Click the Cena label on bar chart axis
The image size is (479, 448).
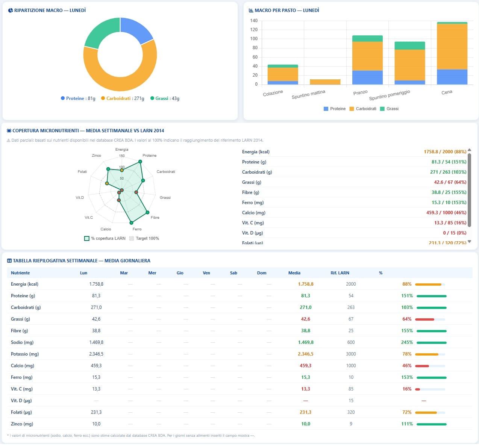(447, 92)
